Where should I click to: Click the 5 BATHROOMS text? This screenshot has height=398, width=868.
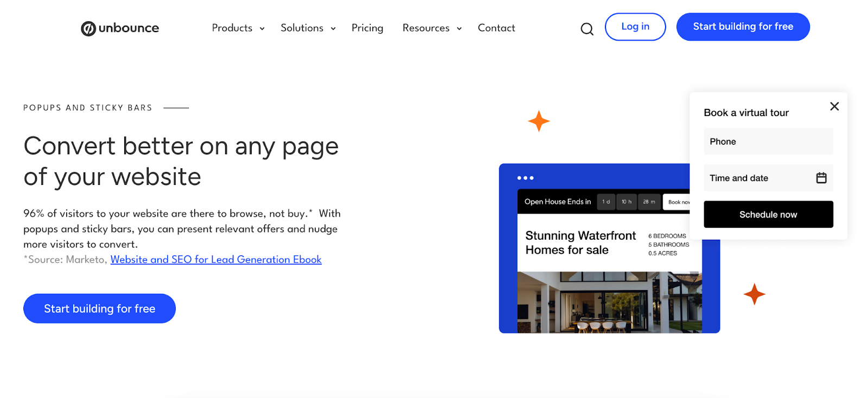pos(668,245)
